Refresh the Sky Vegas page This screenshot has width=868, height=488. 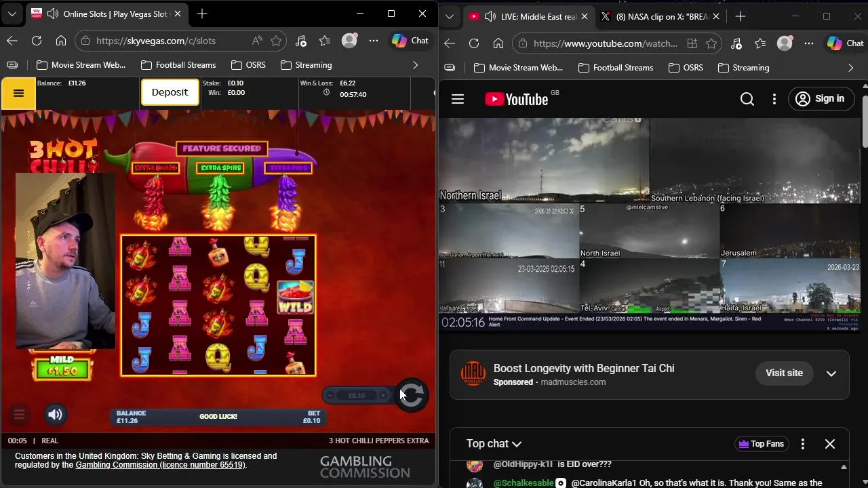click(x=37, y=41)
